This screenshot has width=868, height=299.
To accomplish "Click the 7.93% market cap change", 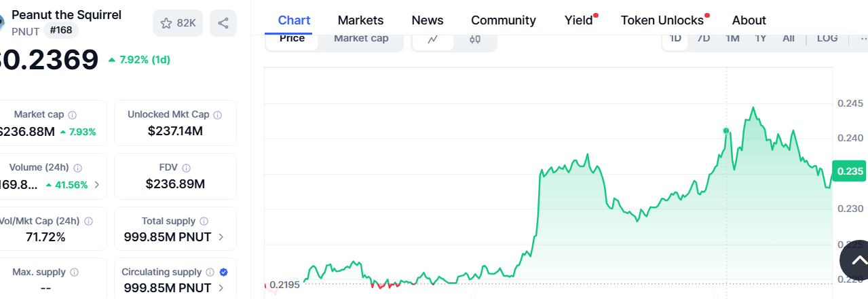I will (x=78, y=132).
